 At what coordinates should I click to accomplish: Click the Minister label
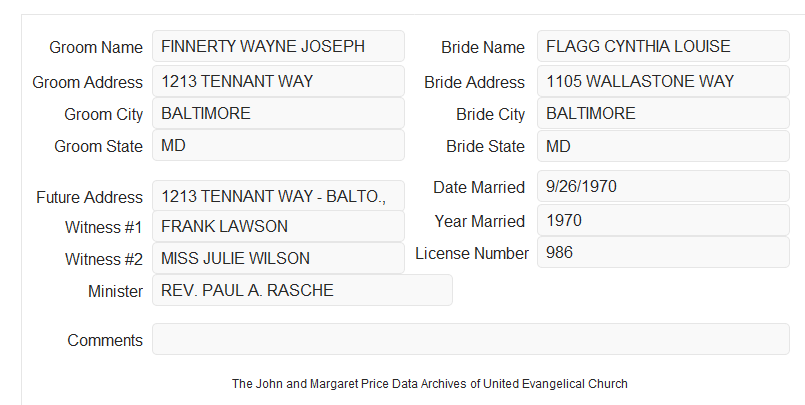(x=116, y=291)
